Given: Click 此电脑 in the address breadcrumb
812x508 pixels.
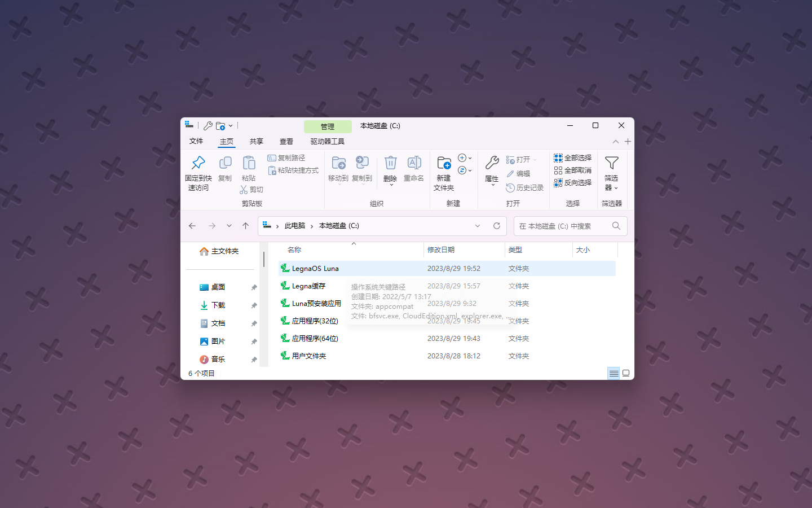Looking at the screenshot, I should click(x=295, y=226).
